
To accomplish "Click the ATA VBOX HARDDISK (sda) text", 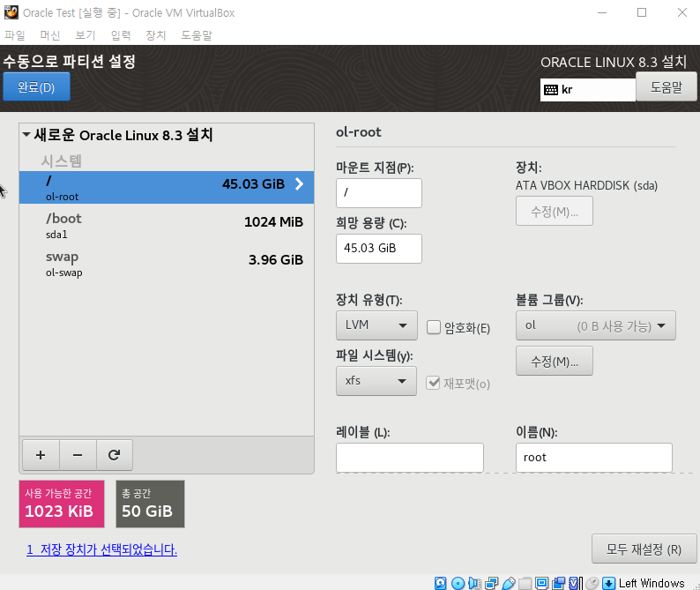I will (x=586, y=185).
